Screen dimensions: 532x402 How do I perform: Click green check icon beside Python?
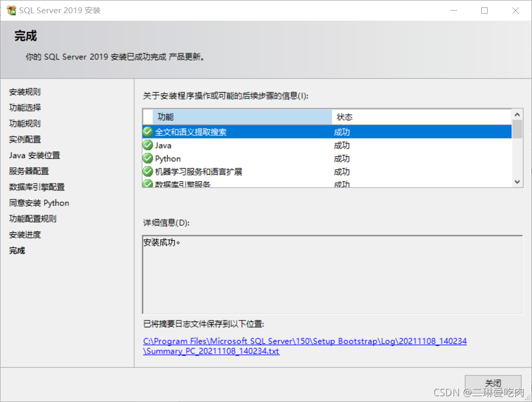[x=147, y=158]
